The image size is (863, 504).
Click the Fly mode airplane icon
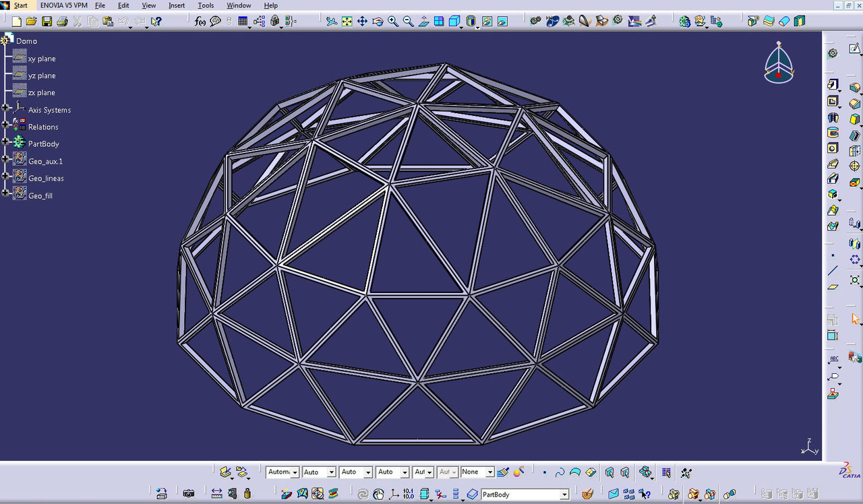pyautogui.click(x=332, y=22)
